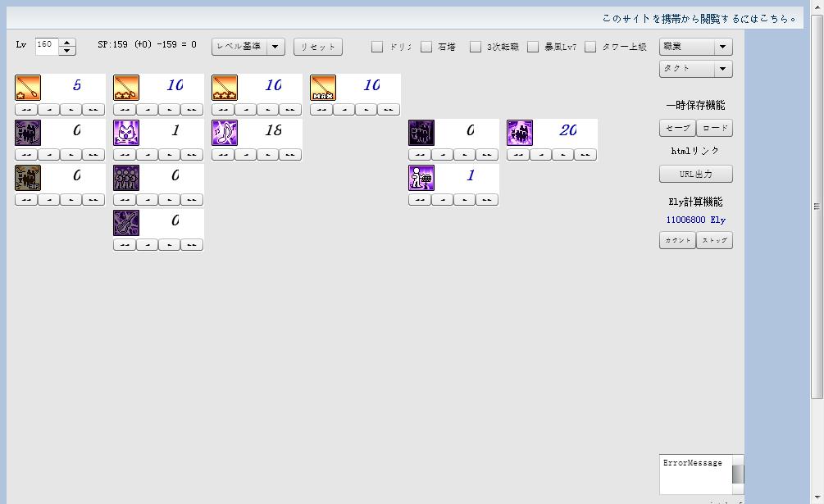Decrease Lv value with down stepper arrow
824x504 pixels.
pos(66,51)
